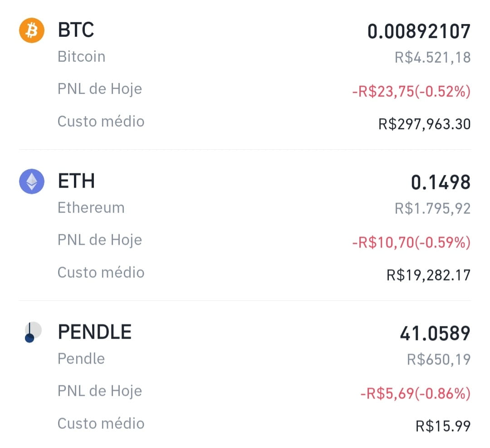Select the BTC balance 0.00892107
Image resolution: width=490 pixels, height=448 pixels.
[x=419, y=32]
